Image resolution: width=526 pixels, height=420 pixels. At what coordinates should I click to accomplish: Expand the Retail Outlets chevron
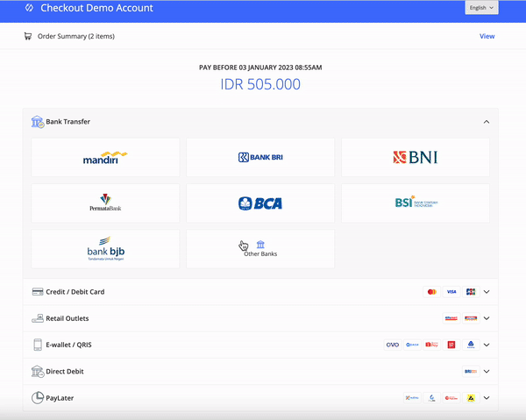487,318
